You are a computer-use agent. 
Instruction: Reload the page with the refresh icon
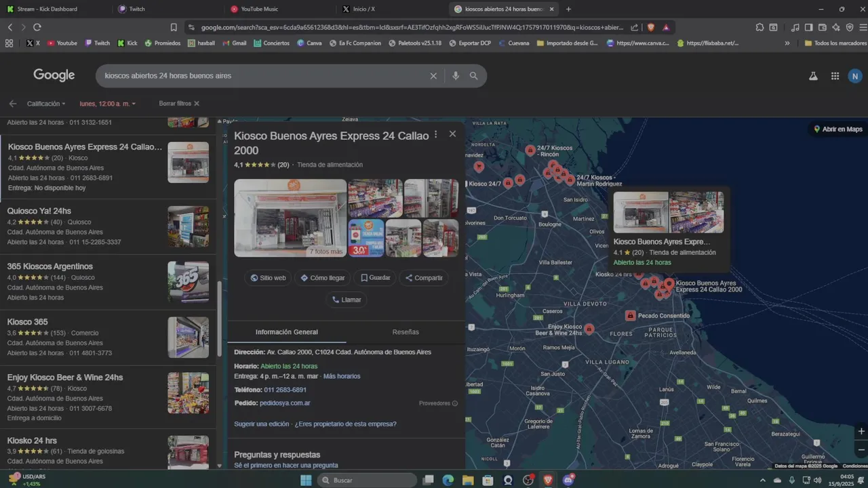[37, 27]
